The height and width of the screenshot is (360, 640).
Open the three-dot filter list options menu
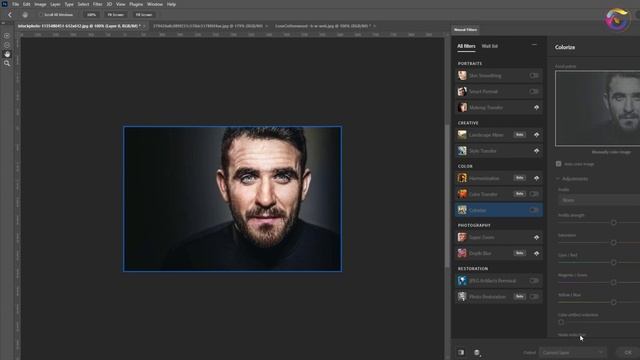(534, 45)
